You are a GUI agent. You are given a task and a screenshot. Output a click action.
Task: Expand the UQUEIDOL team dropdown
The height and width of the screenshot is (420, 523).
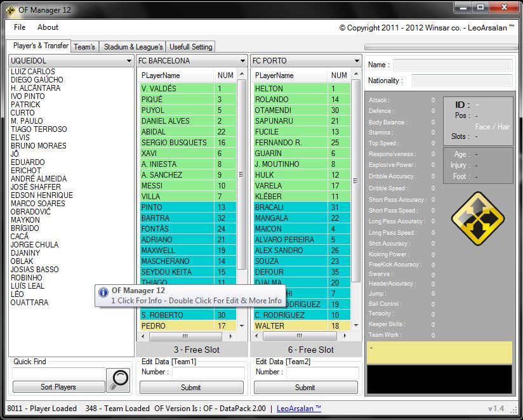(129, 61)
